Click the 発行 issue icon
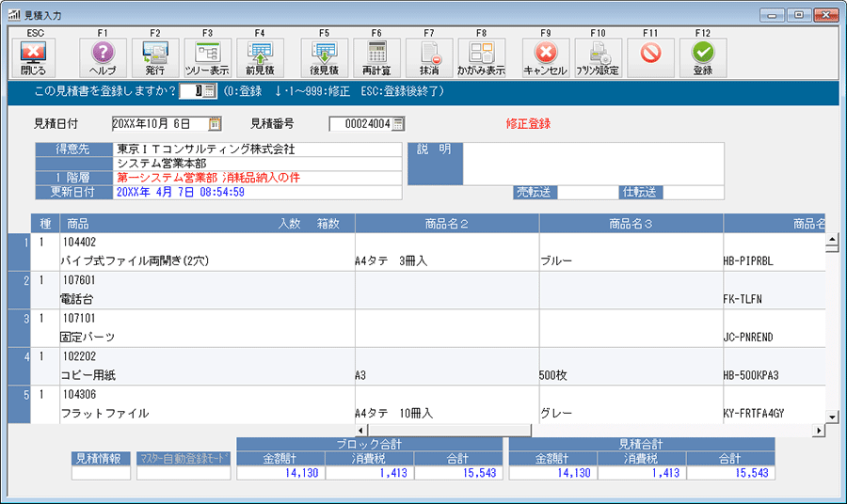Image resolution: width=847 pixels, height=504 pixels. coord(155,57)
